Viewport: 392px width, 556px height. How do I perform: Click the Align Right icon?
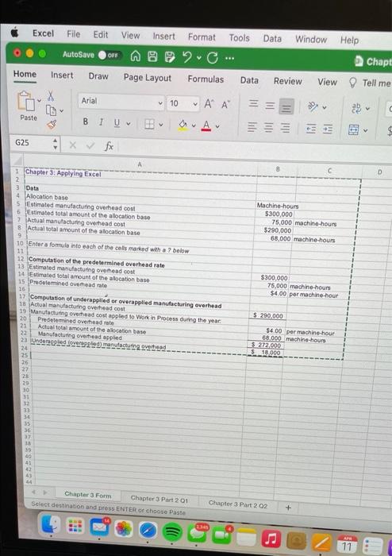286,128
